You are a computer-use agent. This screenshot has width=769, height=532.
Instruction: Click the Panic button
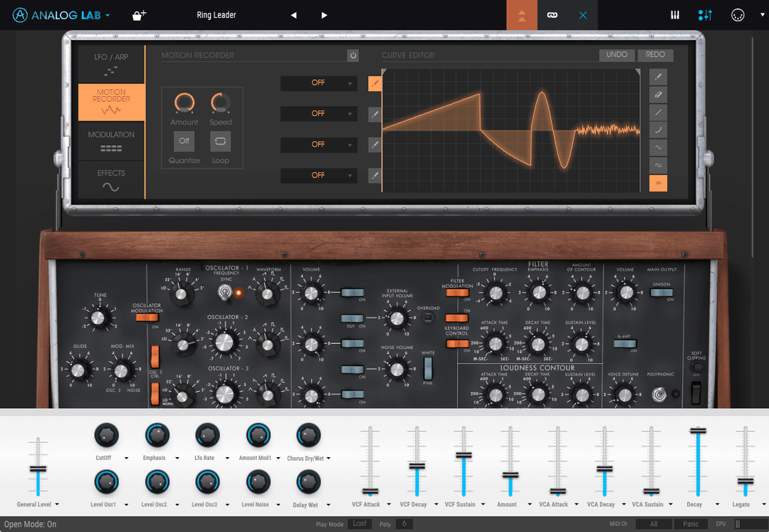(x=691, y=523)
